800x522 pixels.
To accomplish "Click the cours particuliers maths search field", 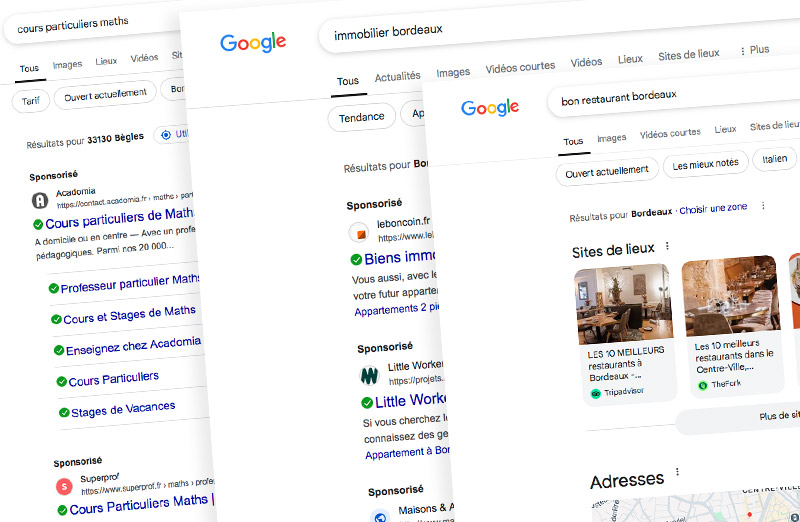I will click(x=94, y=24).
